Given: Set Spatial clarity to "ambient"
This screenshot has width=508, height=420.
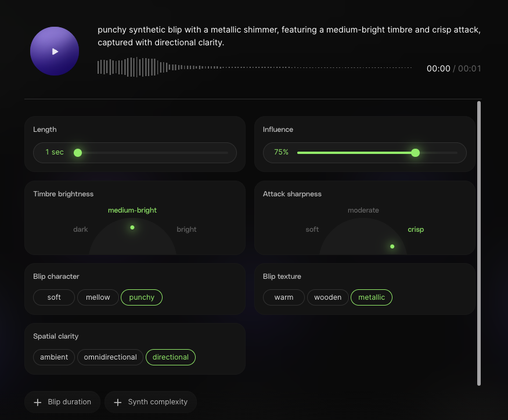Looking at the screenshot, I should tap(53, 357).
